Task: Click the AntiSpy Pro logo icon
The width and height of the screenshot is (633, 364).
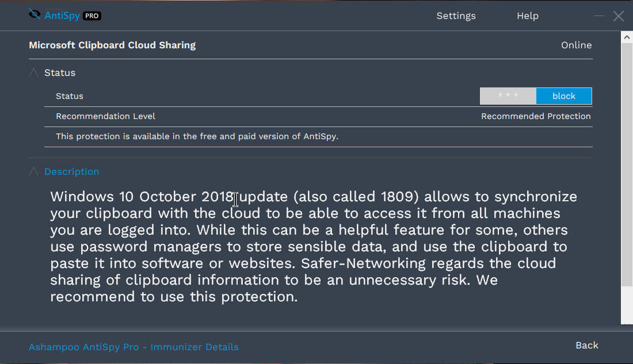Action: click(x=35, y=14)
